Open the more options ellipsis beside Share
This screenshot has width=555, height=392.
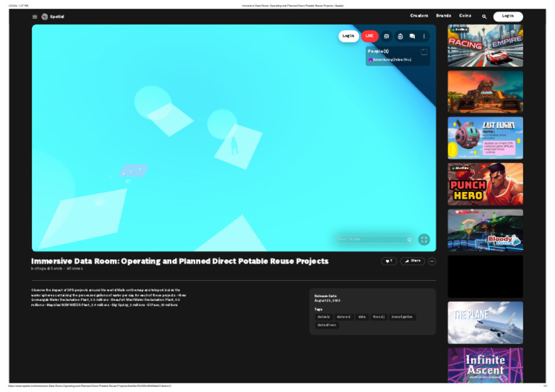point(432,261)
